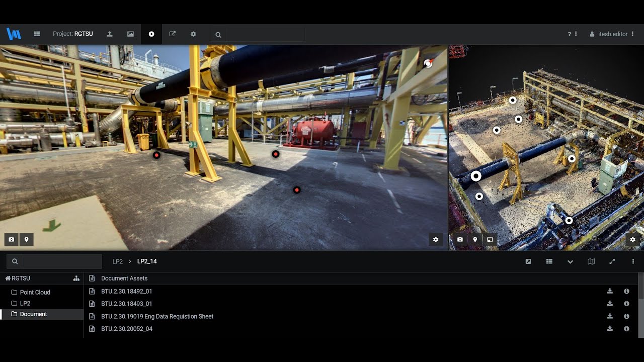Screen dimensions: 644x362
Task: Show info for BTU.2.30.20052_04
Action: (626, 329)
